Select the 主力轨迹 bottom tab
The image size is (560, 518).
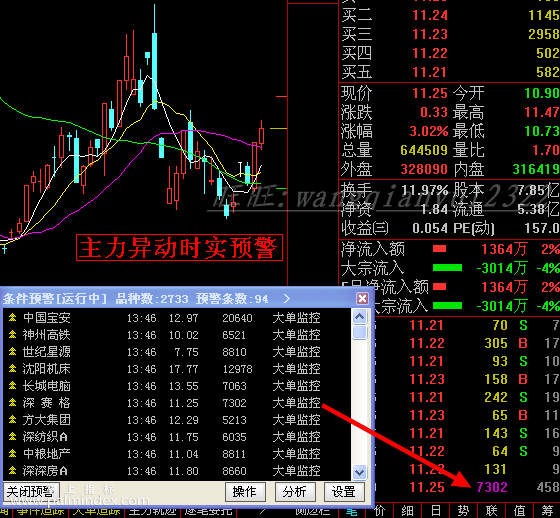[x=152, y=512]
